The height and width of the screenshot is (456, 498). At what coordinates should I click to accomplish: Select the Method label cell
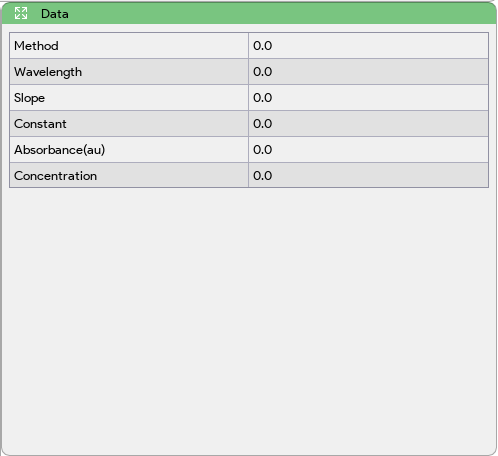[x=129, y=46]
